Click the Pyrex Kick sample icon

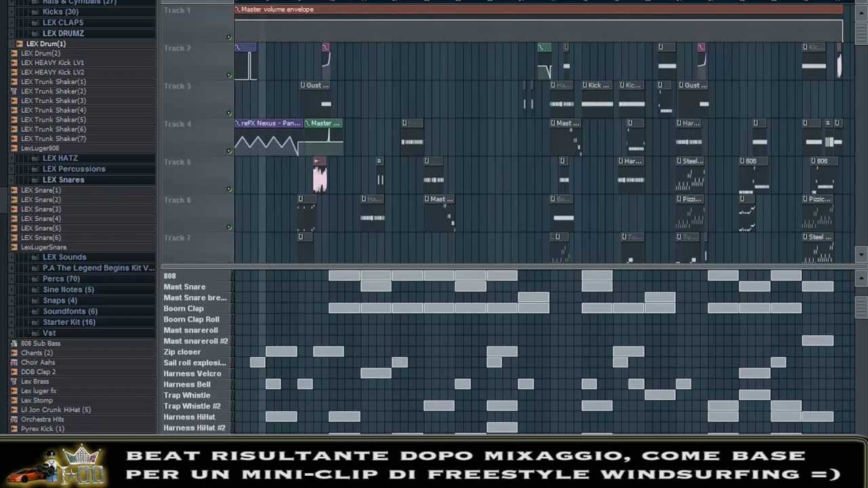[14, 429]
